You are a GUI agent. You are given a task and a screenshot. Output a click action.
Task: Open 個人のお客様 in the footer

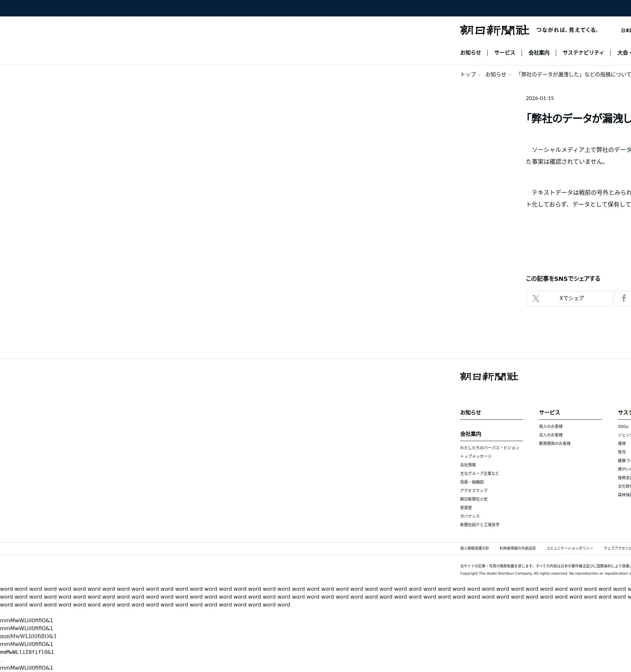(550, 427)
